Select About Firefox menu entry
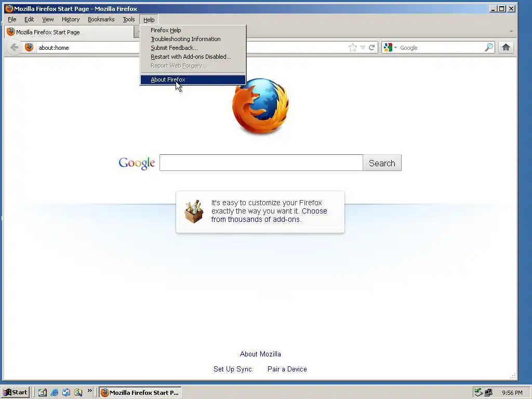The width and height of the screenshot is (532, 399). tap(193, 79)
